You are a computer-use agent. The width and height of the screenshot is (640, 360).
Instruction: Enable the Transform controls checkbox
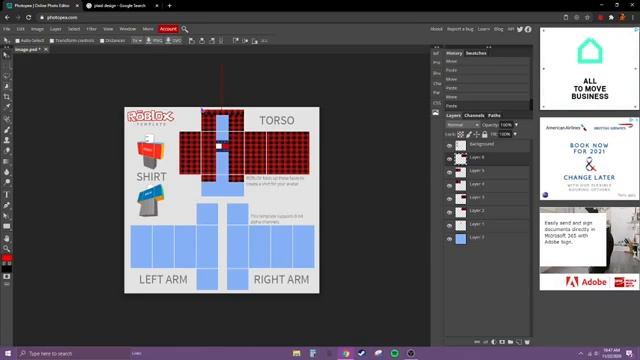pyautogui.click(x=52, y=41)
